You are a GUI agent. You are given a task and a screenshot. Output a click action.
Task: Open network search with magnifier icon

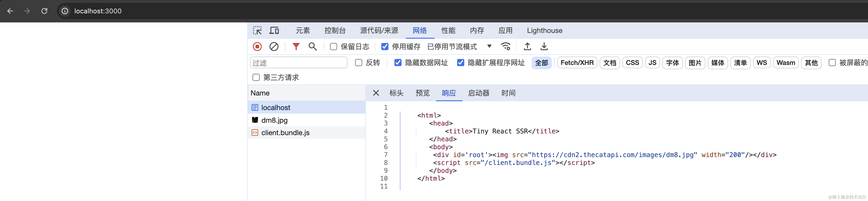click(x=313, y=47)
